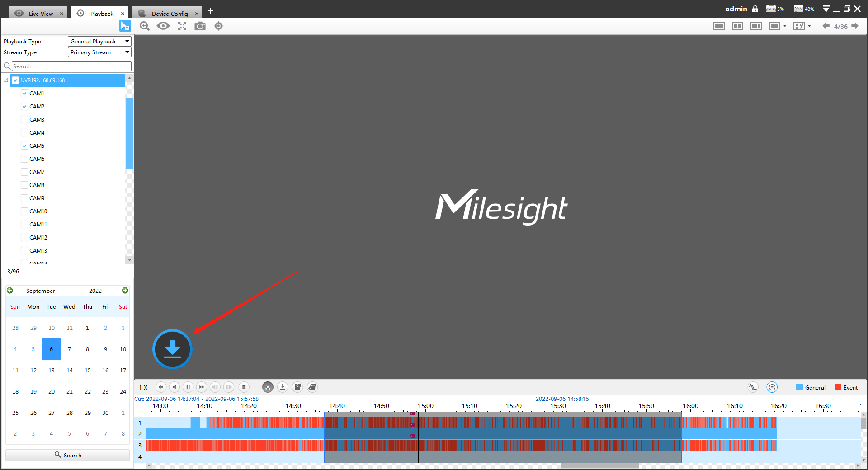Check the CAM3 checkbox
The image size is (868, 470).
24,119
